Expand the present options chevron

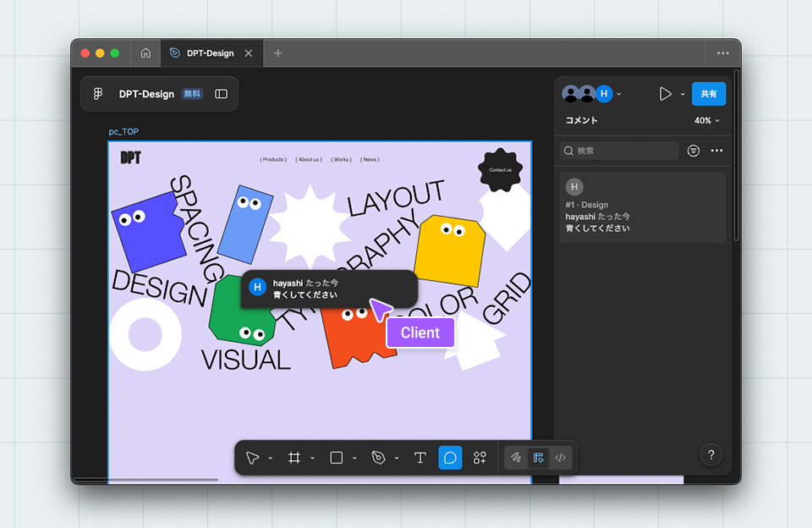683,94
